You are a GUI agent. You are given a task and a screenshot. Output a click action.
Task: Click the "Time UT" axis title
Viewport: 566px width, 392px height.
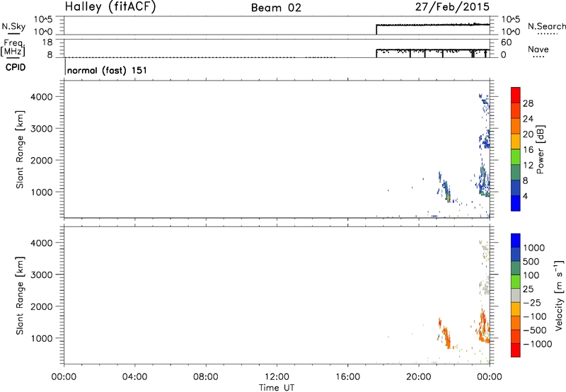point(277,388)
